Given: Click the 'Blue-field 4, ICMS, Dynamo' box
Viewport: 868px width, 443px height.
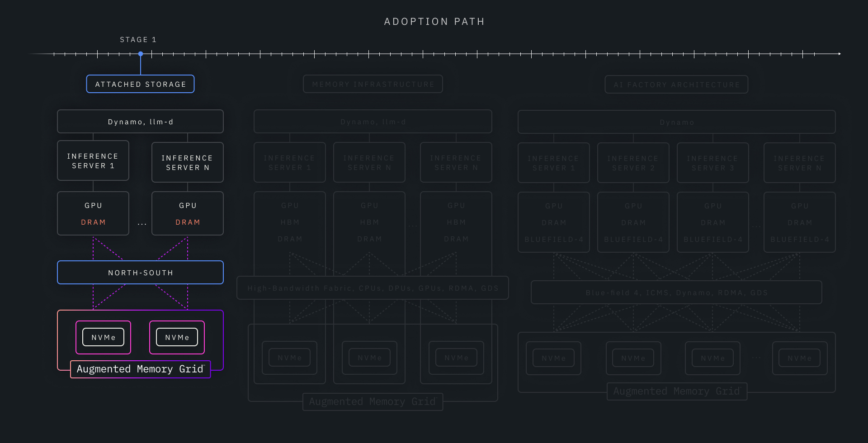Looking at the screenshot, I should [x=676, y=292].
